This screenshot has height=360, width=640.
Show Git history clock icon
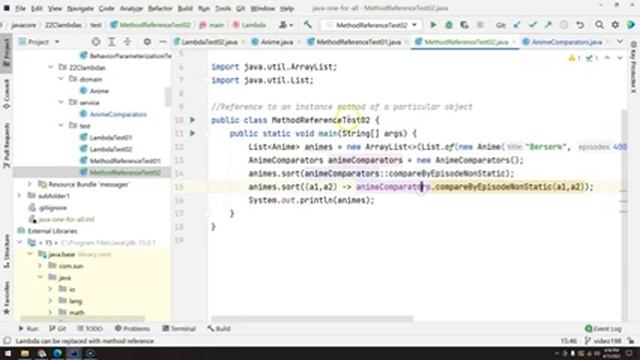(564, 25)
